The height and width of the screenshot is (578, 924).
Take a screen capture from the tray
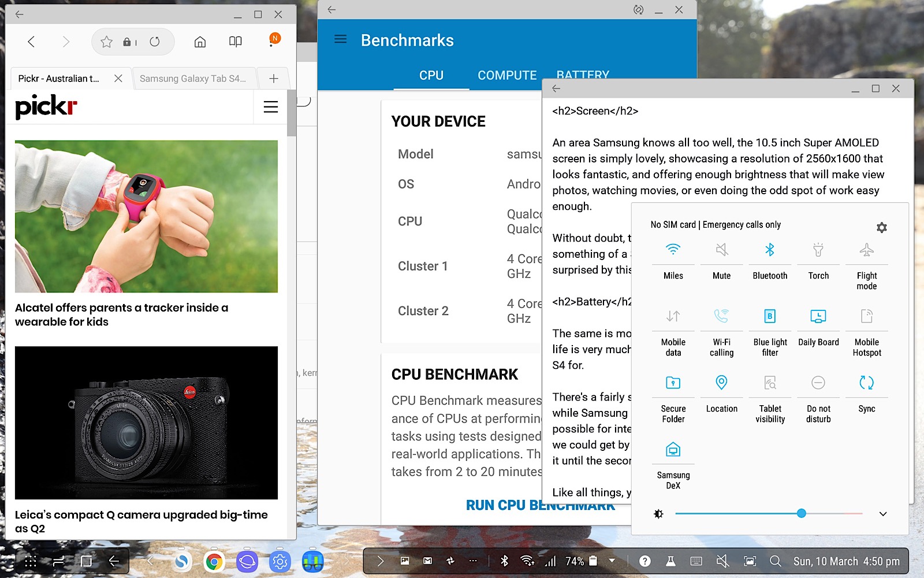click(750, 561)
